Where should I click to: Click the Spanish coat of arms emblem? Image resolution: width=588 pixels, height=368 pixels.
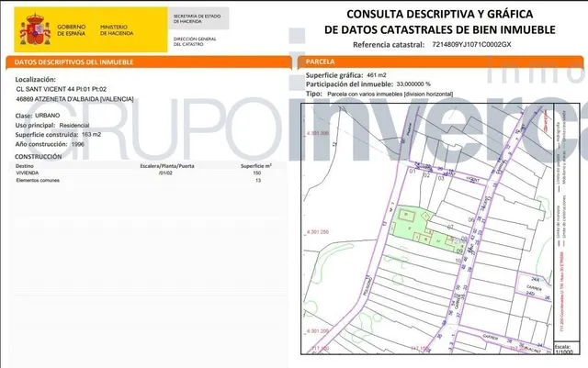[x=35, y=29]
